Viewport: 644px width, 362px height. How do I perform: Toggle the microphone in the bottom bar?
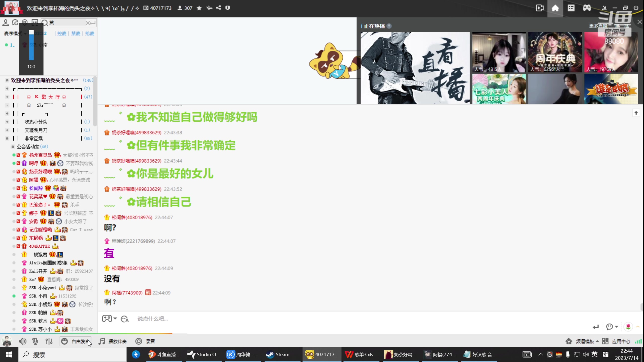(35, 341)
